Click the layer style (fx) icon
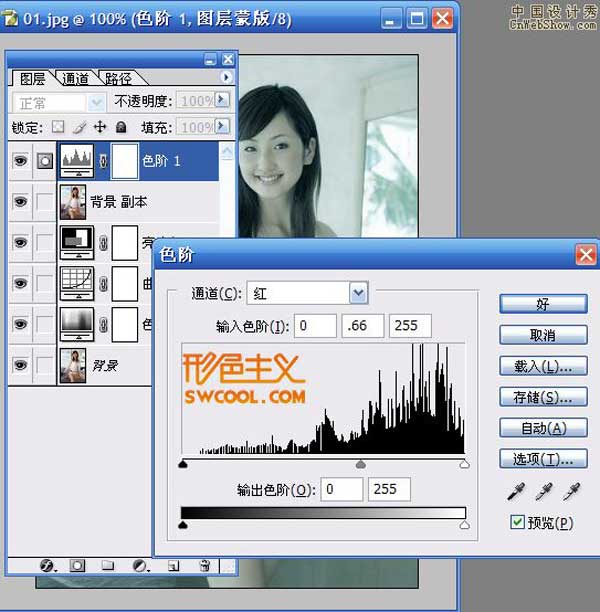This screenshot has width=600, height=612. click(x=46, y=565)
